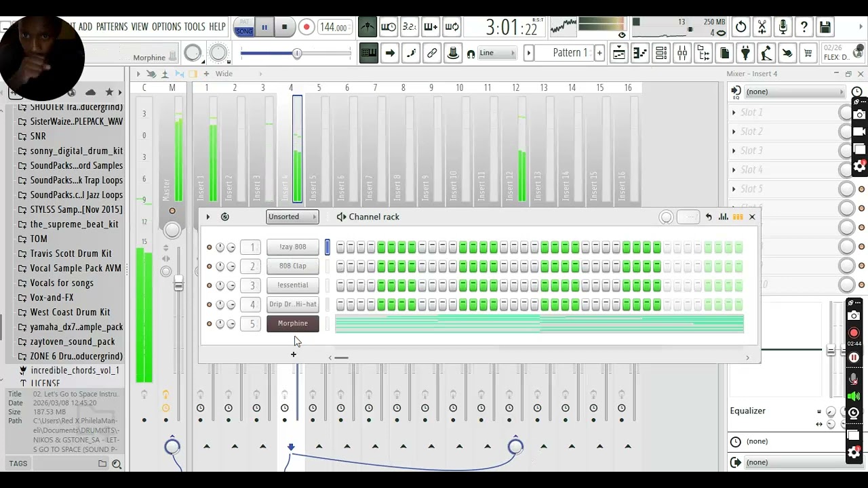Open the Line snap mode dropdown
Image resolution: width=868 pixels, height=488 pixels.
point(497,53)
